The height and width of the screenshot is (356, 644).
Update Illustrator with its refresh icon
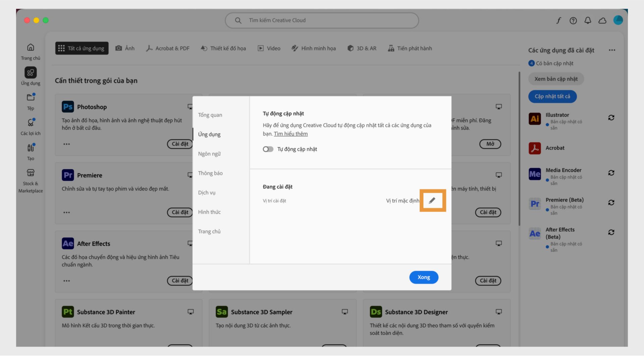[611, 118]
